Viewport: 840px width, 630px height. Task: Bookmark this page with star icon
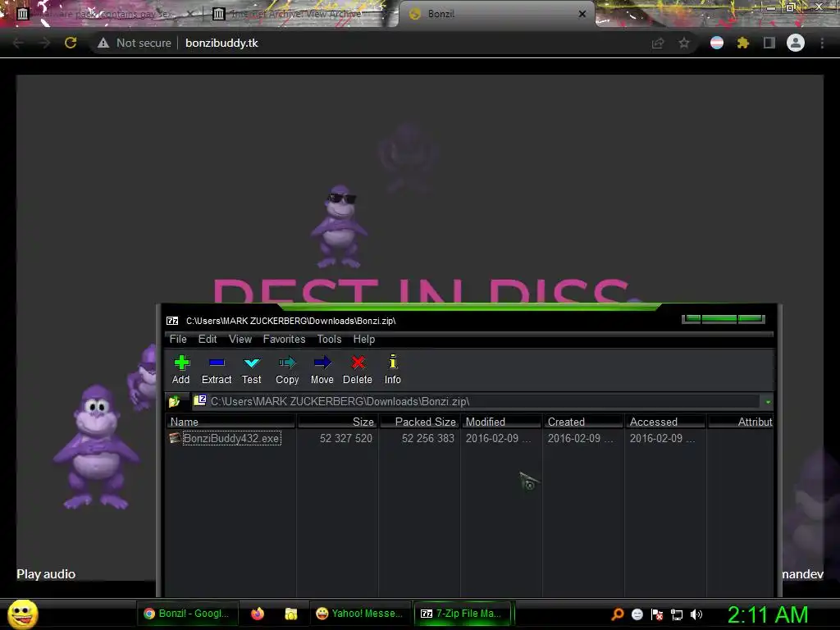tap(684, 43)
